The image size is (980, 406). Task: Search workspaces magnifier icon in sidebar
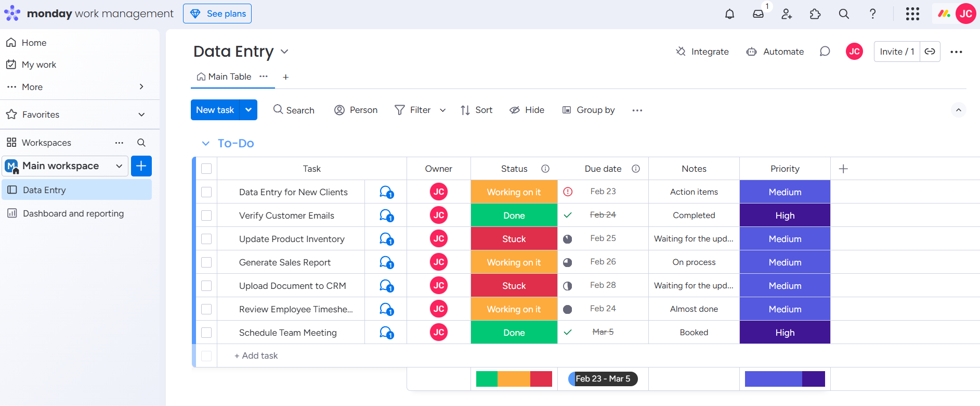click(141, 143)
